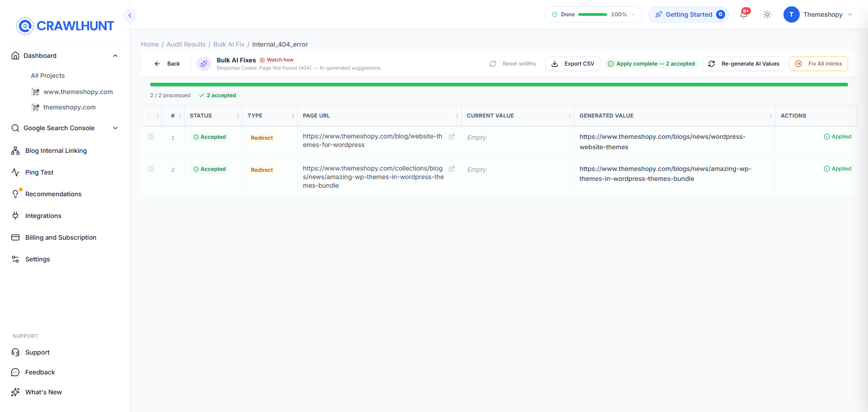Image resolution: width=868 pixels, height=412 pixels.
Task: Click Export CSV button
Action: tap(573, 64)
